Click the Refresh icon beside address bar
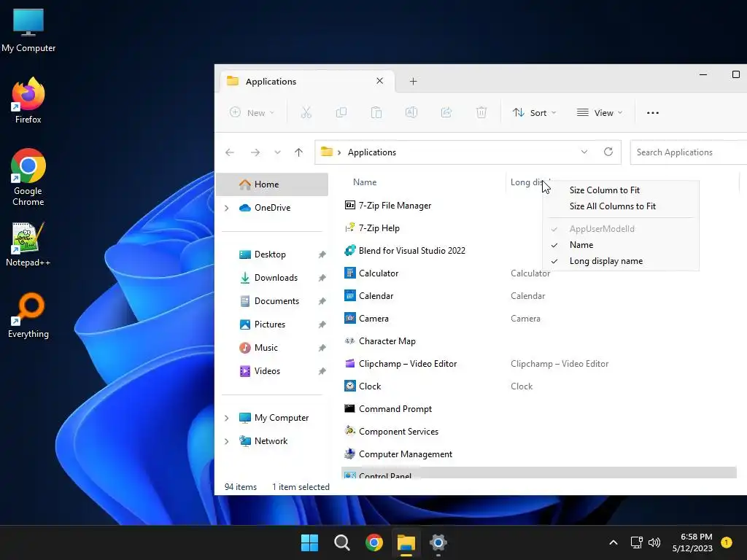This screenshot has height=560, width=747. (x=608, y=152)
